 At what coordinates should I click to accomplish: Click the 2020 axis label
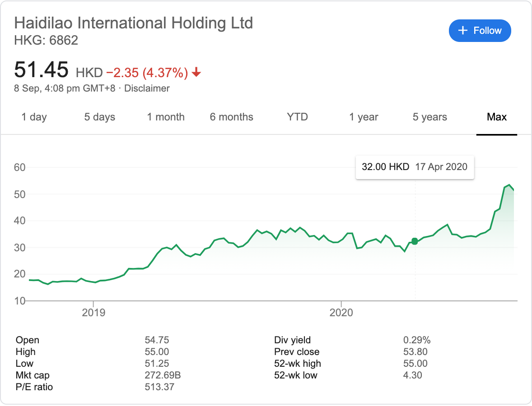tap(341, 312)
